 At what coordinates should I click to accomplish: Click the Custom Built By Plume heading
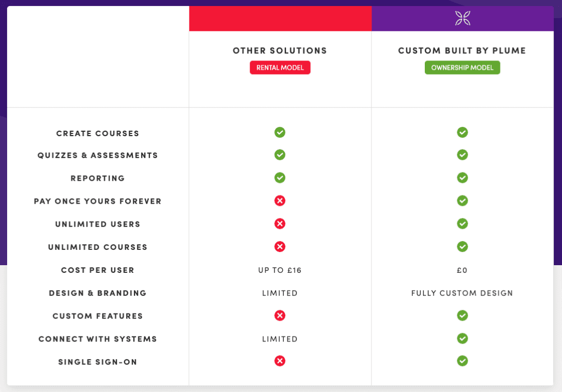point(462,51)
